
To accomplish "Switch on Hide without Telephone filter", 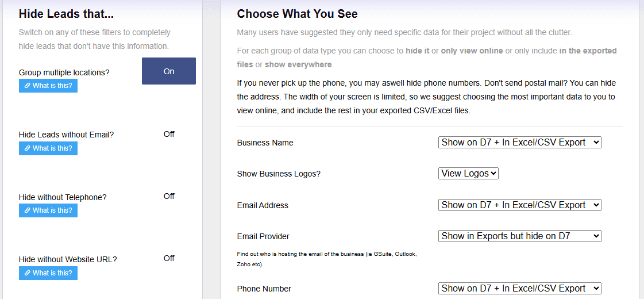I will click(x=168, y=196).
